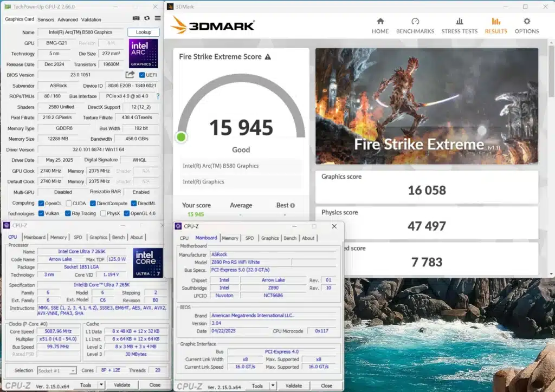
Task: Click the 3DMark logo
Action: click(212, 25)
